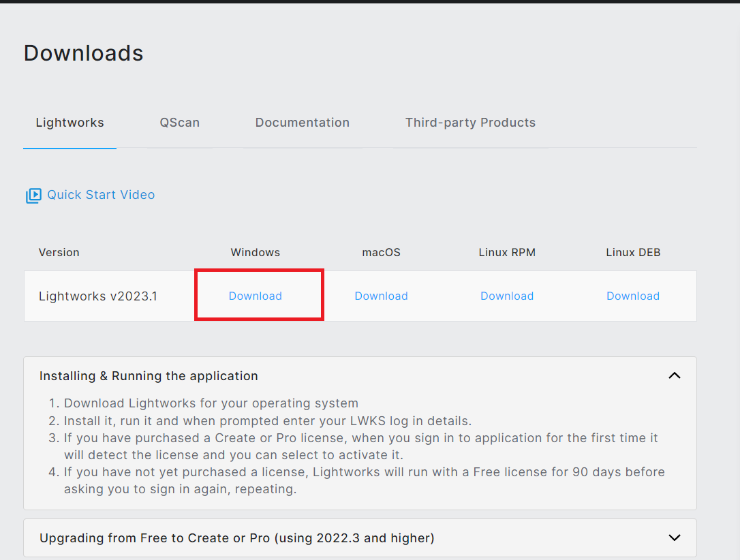Expand the Upgrading from Free to Create section
Image resolution: width=740 pixels, height=560 pixels.
(674, 538)
